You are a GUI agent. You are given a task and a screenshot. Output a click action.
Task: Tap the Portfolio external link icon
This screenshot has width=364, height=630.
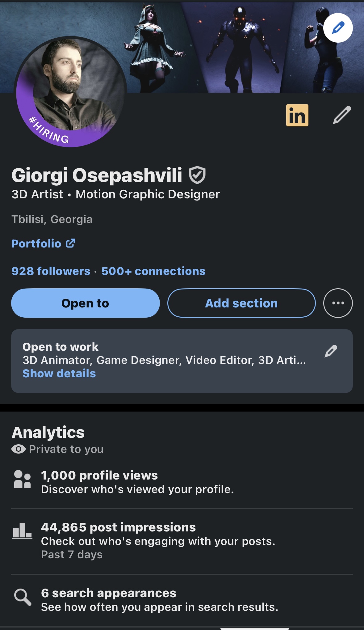point(71,243)
